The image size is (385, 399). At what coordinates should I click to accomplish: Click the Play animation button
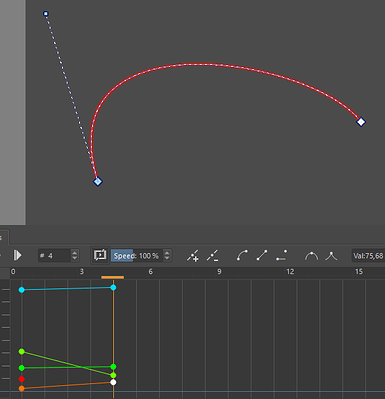tap(17, 256)
